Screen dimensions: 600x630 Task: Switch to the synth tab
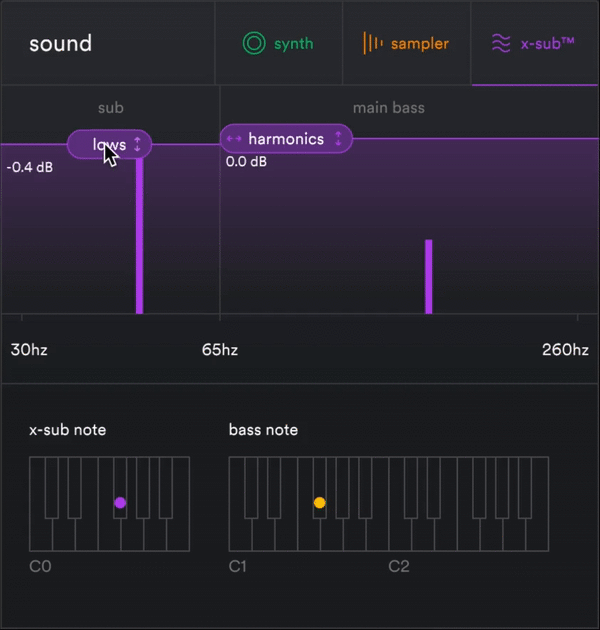[x=279, y=44]
